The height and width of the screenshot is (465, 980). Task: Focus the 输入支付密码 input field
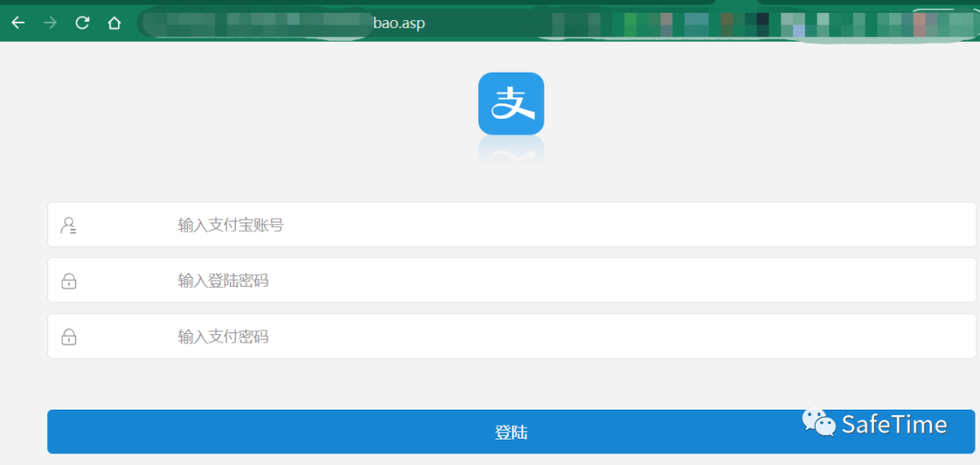[511, 336]
